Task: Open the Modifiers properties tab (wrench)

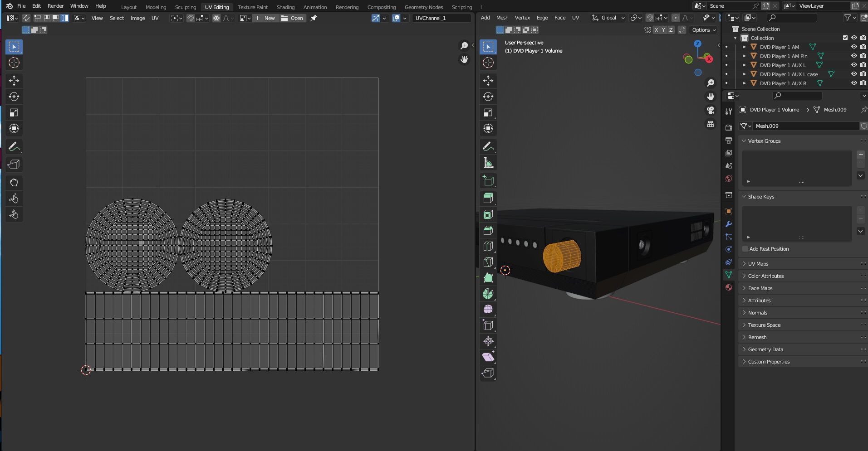Action: (729, 224)
